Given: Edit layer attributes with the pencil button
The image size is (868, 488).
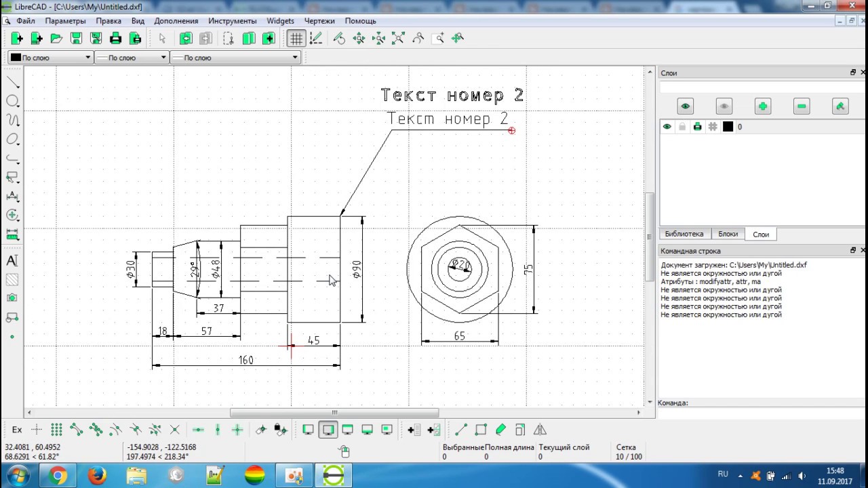Looking at the screenshot, I should 840,106.
